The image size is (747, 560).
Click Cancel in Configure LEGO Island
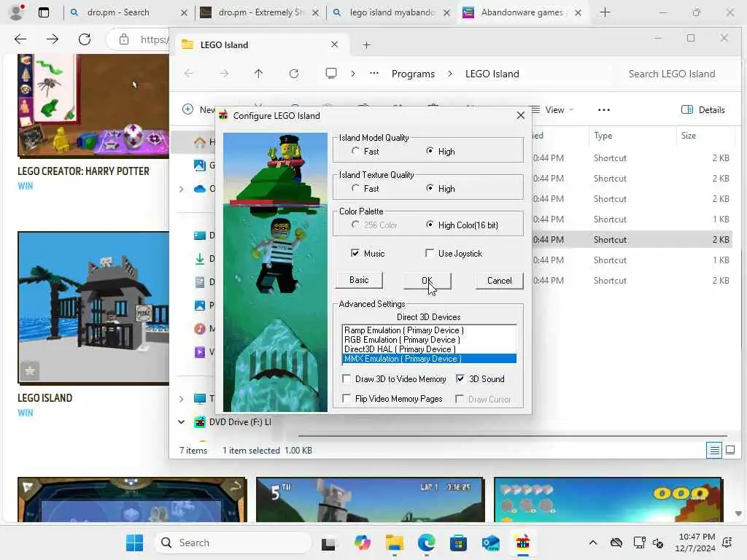click(499, 281)
